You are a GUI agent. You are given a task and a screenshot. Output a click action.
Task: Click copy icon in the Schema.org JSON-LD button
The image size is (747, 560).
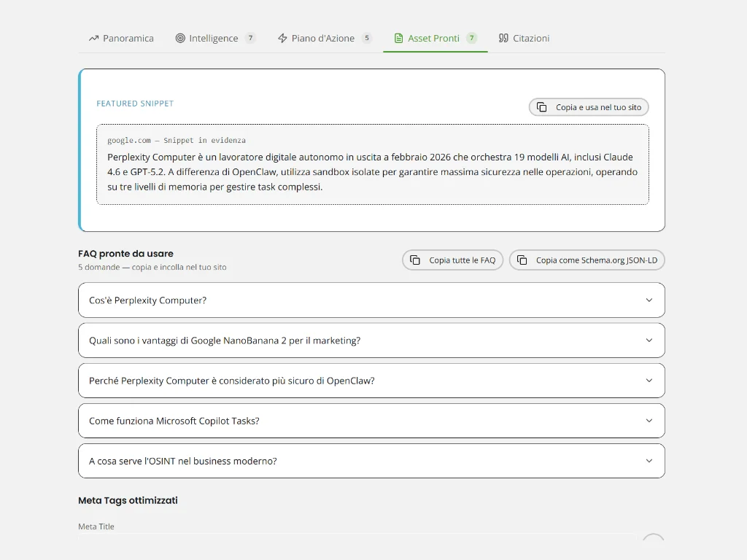point(522,260)
